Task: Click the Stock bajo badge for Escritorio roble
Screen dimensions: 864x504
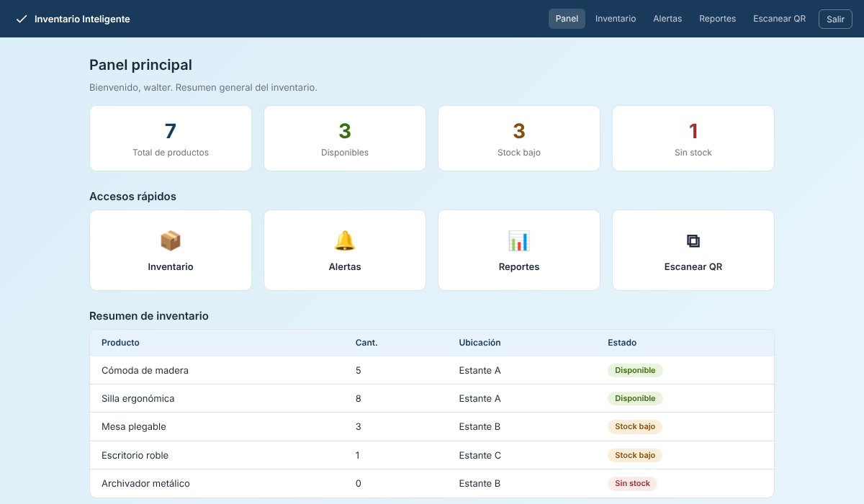Action: [x=635, y=455]
